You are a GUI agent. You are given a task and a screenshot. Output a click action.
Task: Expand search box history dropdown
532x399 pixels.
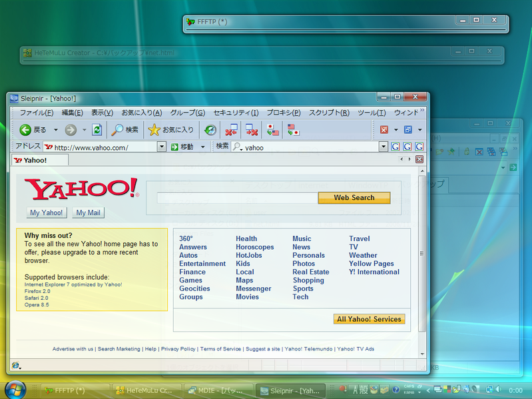(384, 147)
